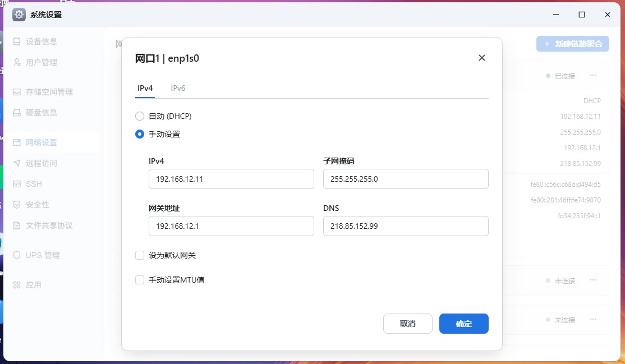Open the Apps (应用) grid icon
The width and height of the screenshot is (625, 364).
(17, 285)
